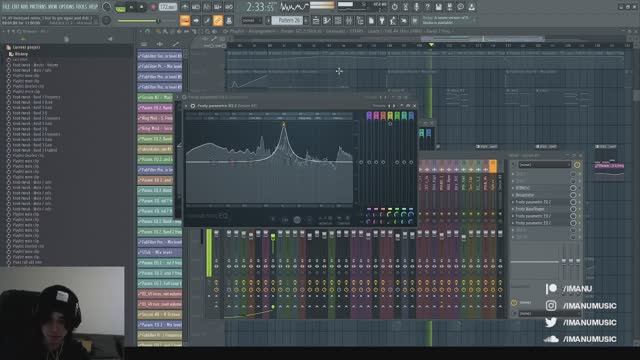Toggle the orange multilink controllers icon

pos(218,20)
